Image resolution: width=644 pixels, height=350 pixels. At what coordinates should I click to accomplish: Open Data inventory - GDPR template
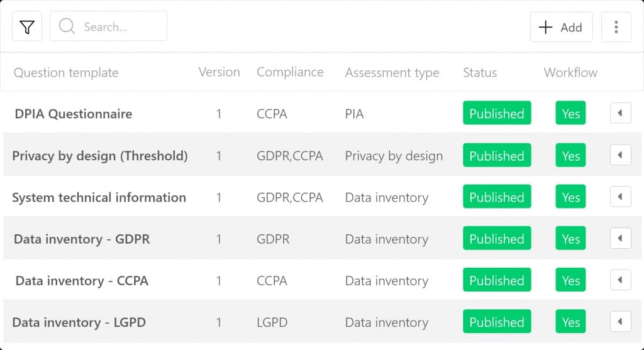(82, 239)
